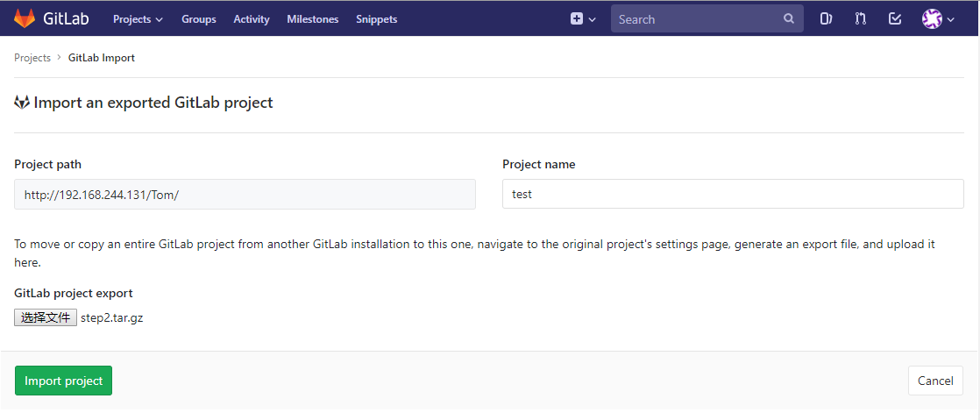
Task: Click the Import project button
Action: point(64,381)
